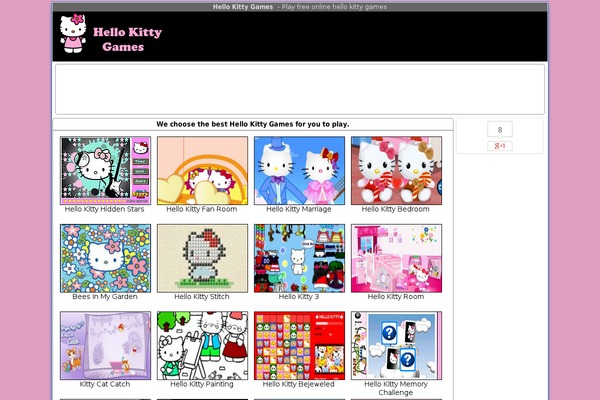Click the Hello Kitty Fan Room text link
The height and width of the screenshot is (400, 600).
tap(202, 209)
